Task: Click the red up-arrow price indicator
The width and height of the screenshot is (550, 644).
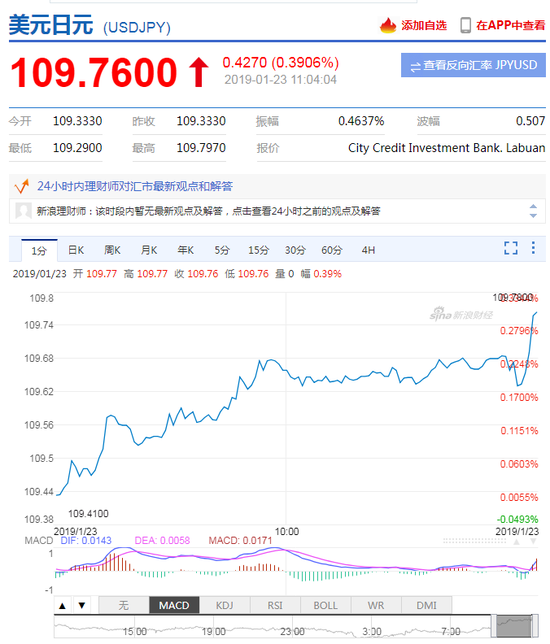Action: pyautogui.click(x=199, y=72)
